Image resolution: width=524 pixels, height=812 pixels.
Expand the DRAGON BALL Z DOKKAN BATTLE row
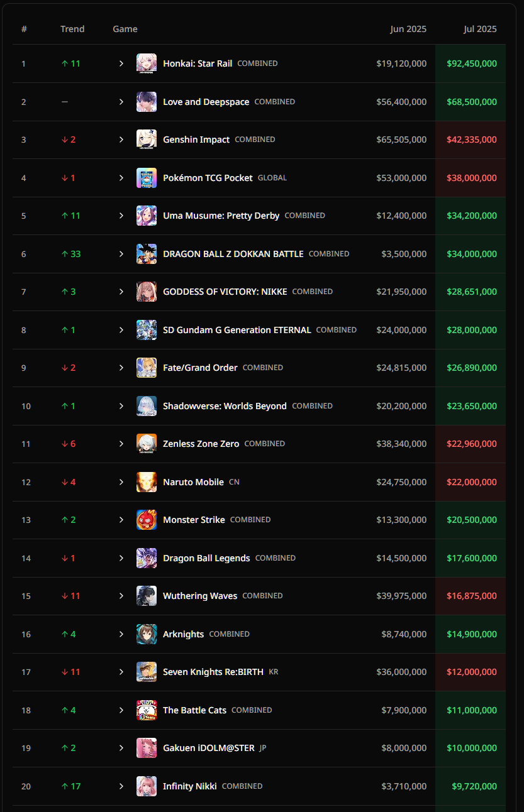[121, 254]
